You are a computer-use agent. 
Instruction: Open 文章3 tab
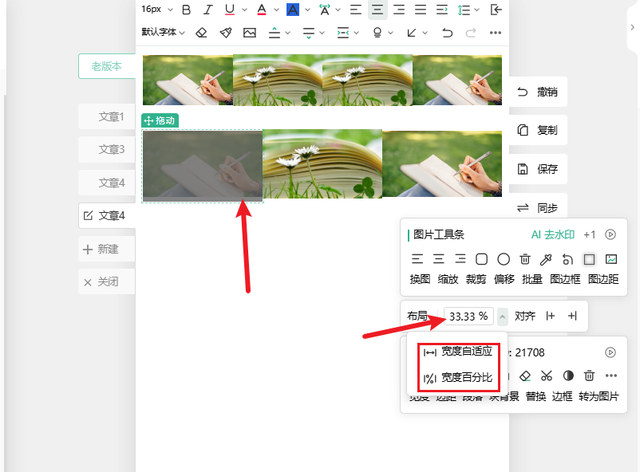point(107,149)
